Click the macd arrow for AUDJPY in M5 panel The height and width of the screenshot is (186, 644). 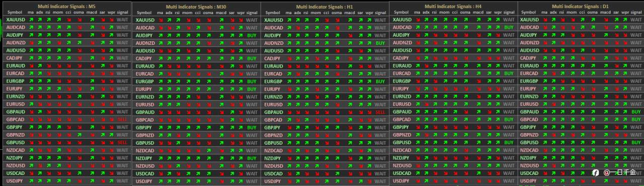tap(92, 35)
